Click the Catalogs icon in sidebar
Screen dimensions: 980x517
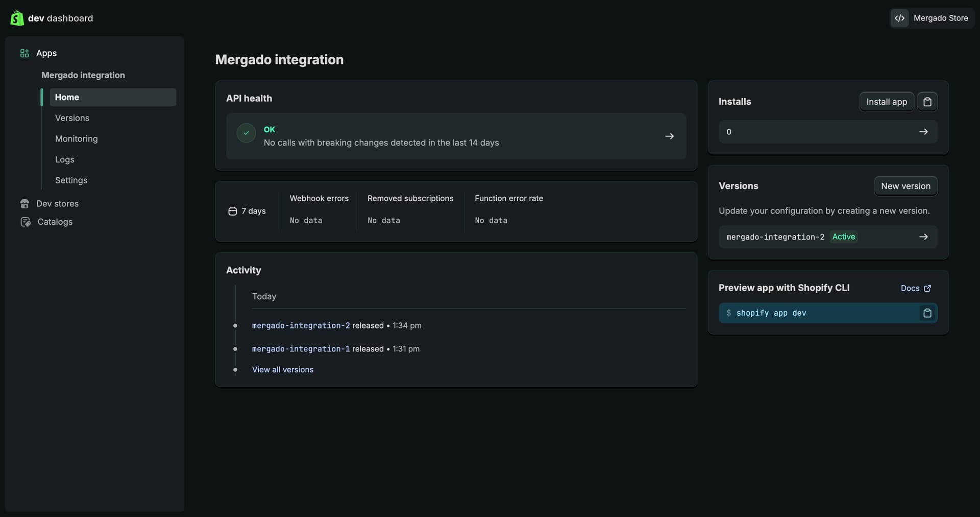[x=25, y=222]
